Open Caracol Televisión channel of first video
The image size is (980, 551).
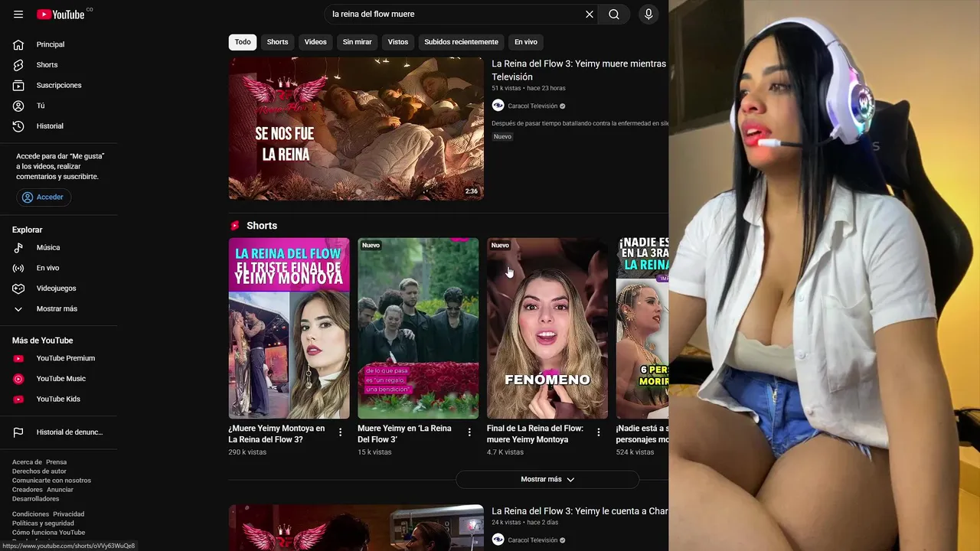click(532, 106)
